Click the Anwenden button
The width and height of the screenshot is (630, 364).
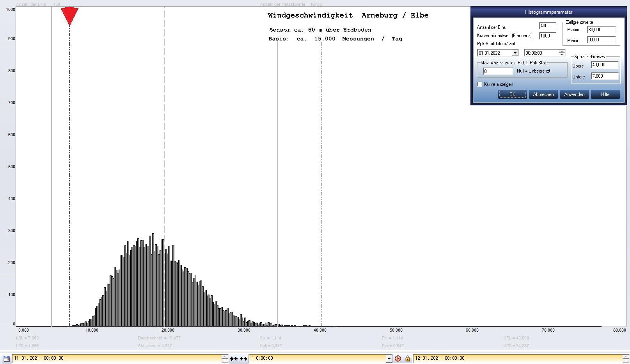[x=574, y=94]
